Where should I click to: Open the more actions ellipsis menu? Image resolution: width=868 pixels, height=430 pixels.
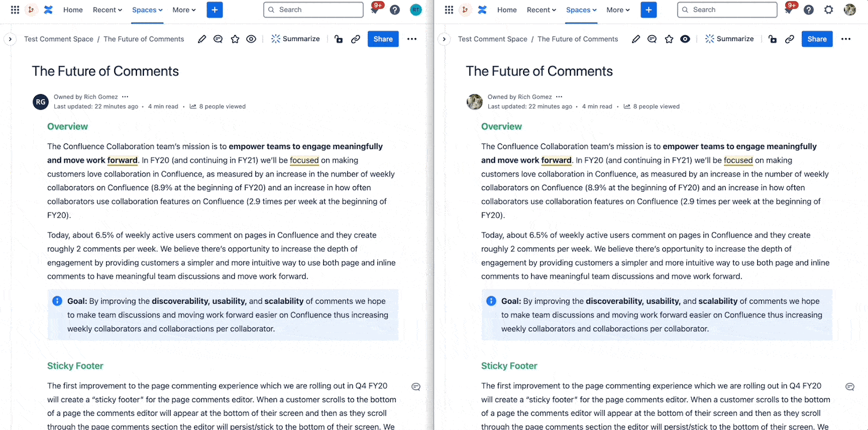[x=412, y=39]
